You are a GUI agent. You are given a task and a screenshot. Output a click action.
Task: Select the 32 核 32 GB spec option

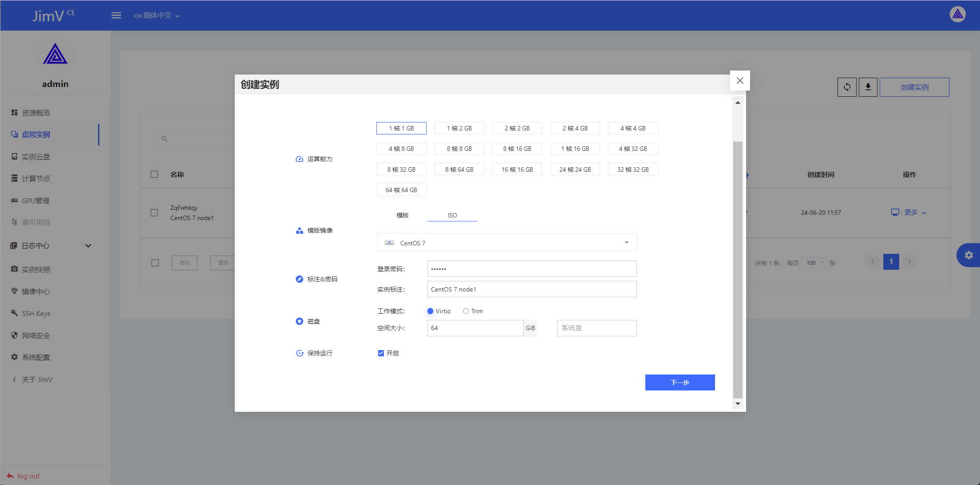[x=633, y=170]
